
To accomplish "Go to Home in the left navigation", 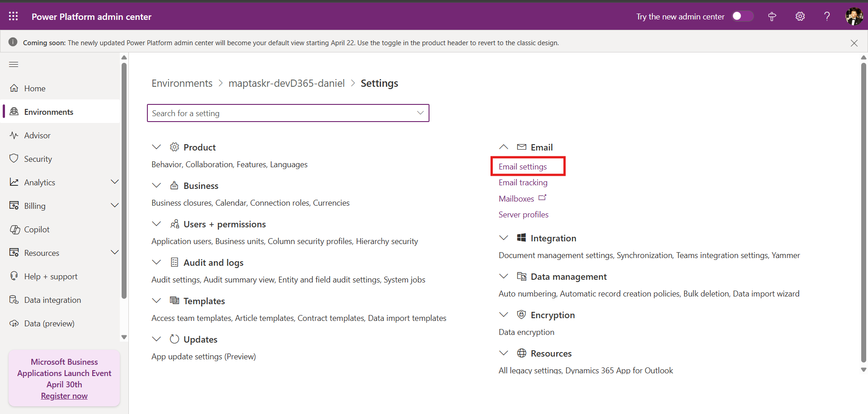I will tap(35, 88).
